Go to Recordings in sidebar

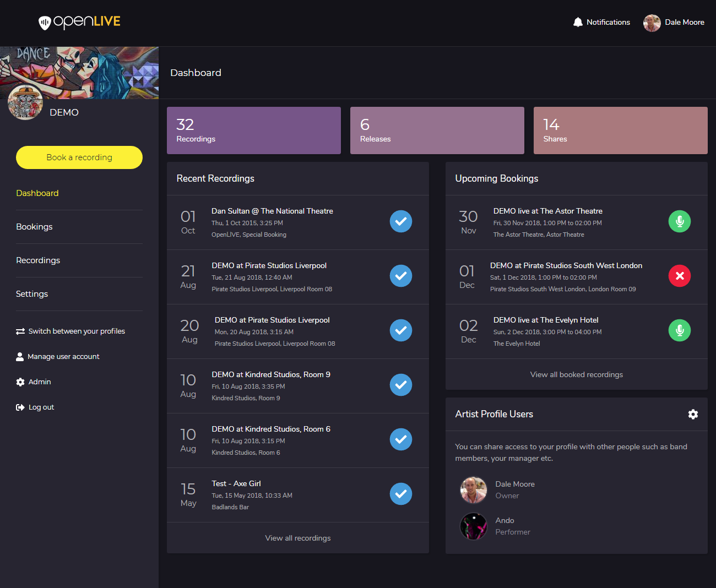pos(38,260)
